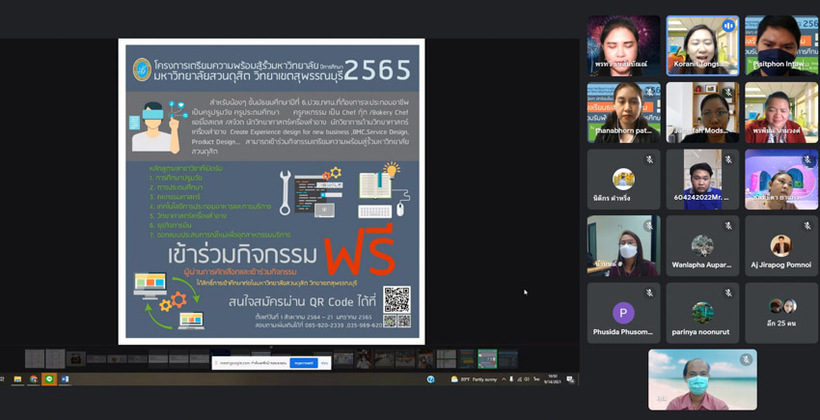Viewport: 820px width, 420px height.
Task: Click hide link in meet.google.com share bar
Action: (324, 363)
